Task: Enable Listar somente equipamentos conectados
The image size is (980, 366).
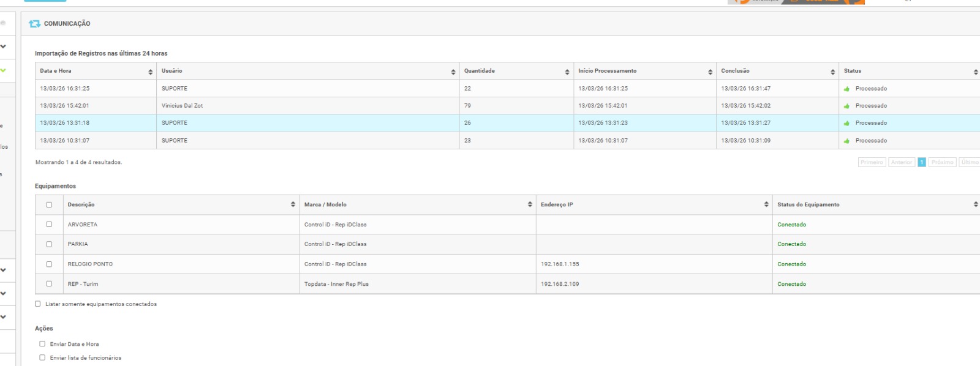Action: click(x=38, y=304)
